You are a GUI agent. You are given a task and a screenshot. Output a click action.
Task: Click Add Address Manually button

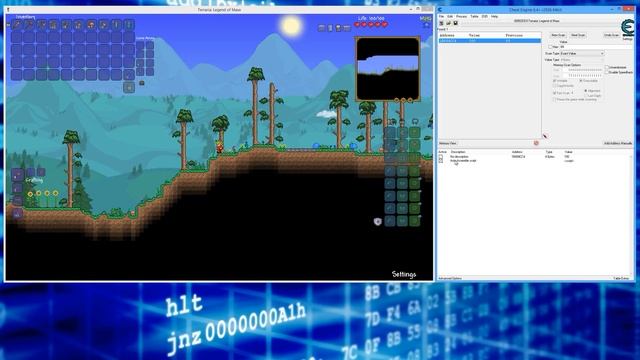click(618, 143)
